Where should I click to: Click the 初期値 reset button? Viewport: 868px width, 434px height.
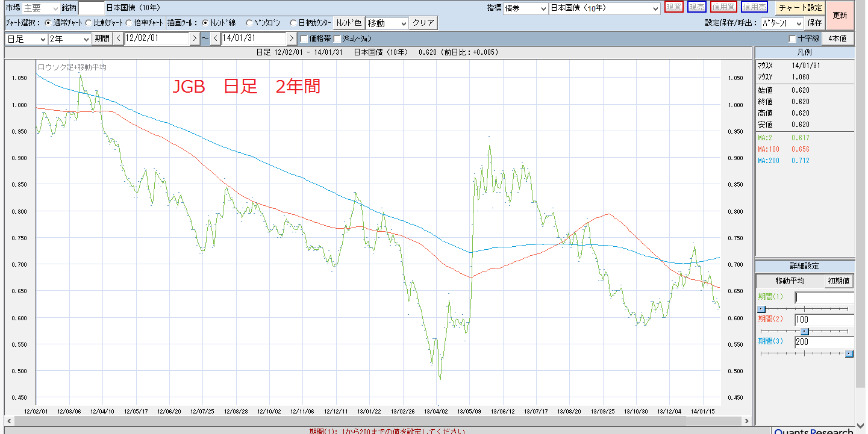point(838,281)
